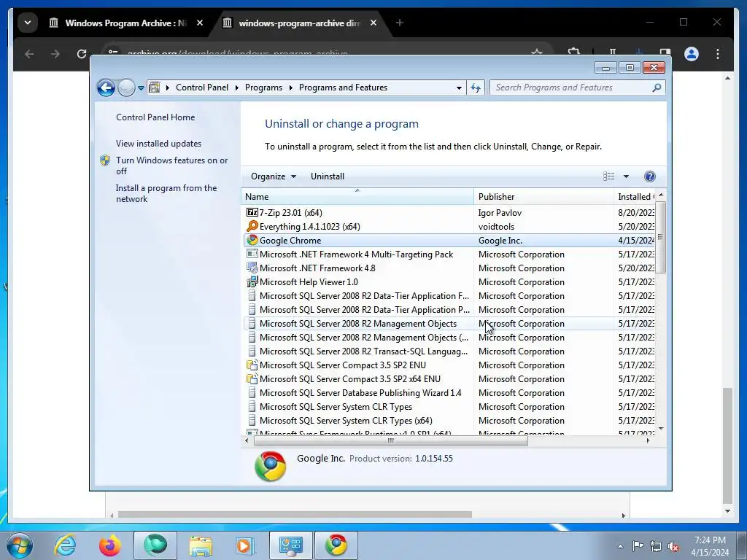Click the Back arrow in Control Panel
The height and width of the screenshot is (560, 747).
coord(106,87)
